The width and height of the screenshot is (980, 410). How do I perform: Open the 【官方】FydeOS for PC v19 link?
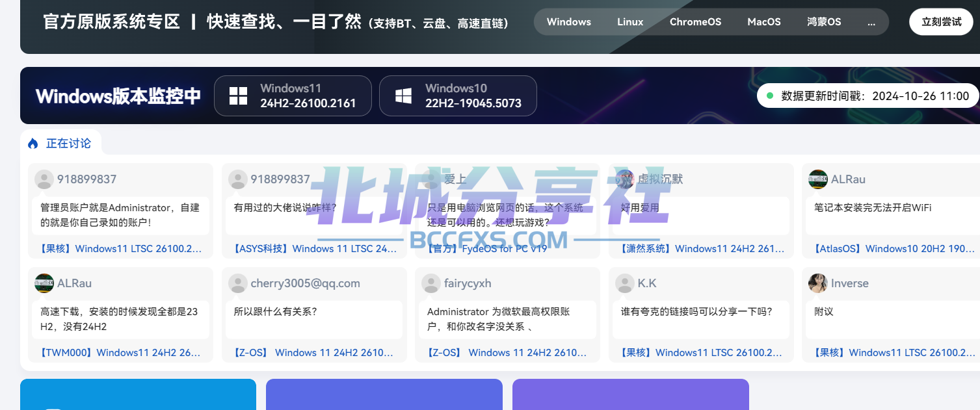point(487,249)
